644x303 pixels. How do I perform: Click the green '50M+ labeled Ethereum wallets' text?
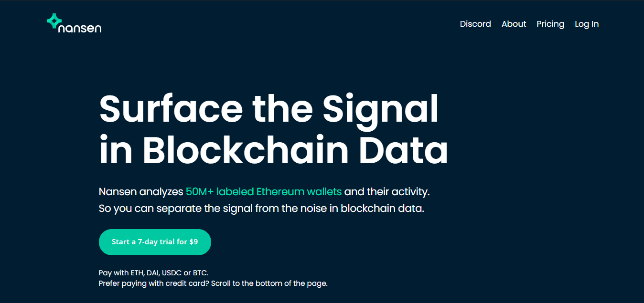[x=264, y=192]
